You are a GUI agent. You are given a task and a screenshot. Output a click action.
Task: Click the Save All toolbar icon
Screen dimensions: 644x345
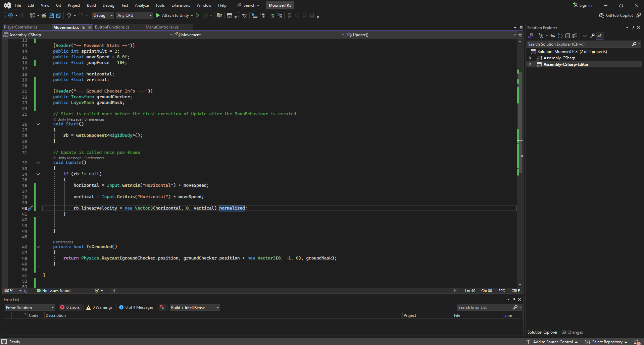point(59,15)
